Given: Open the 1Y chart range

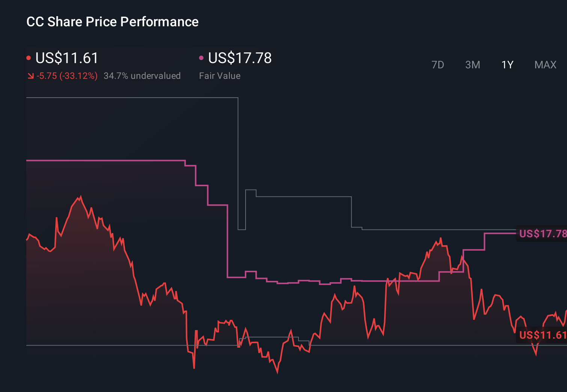Looking at the screenshot, I should coord(507,65).
